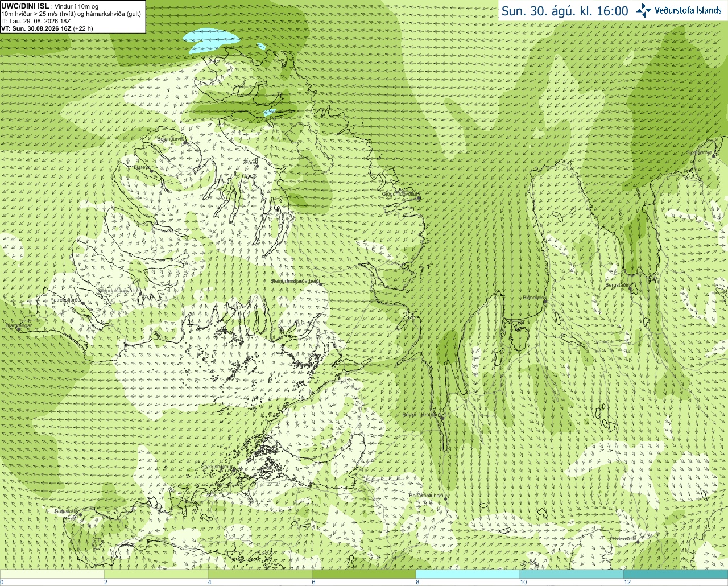Select the Holtavörðuheiði station marker
Viewport: 728px width, 586px height.
coord(445,500)
